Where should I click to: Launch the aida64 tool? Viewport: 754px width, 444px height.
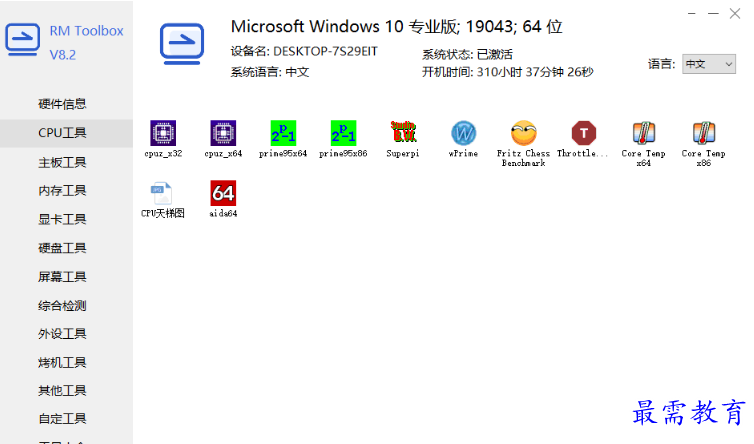223,199
